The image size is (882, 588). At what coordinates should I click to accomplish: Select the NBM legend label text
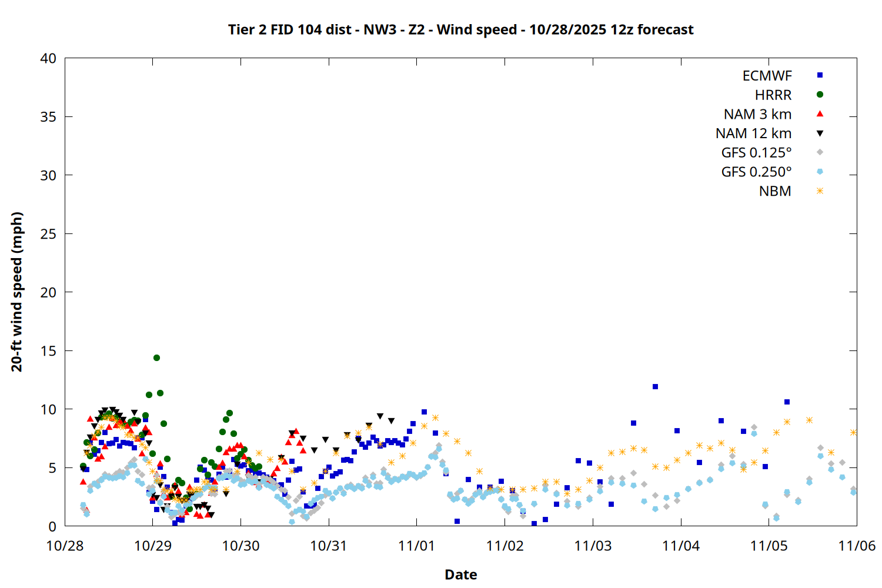click(774, 192)
